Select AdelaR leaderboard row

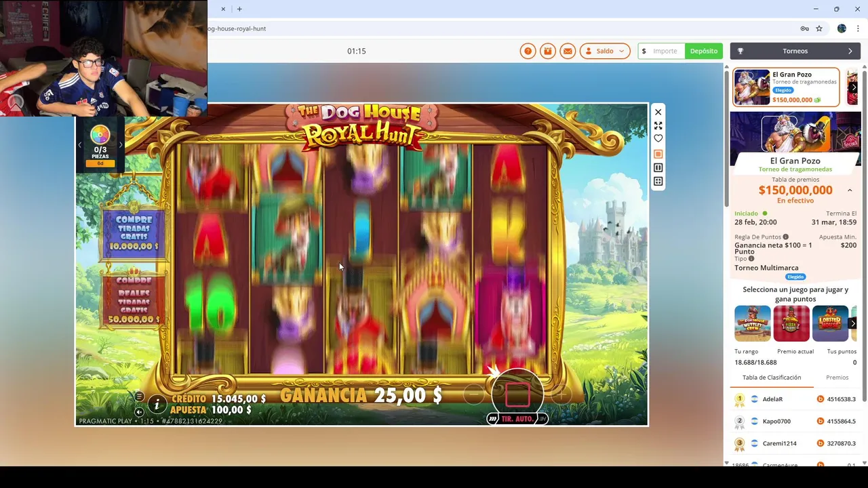coord(795,399)
